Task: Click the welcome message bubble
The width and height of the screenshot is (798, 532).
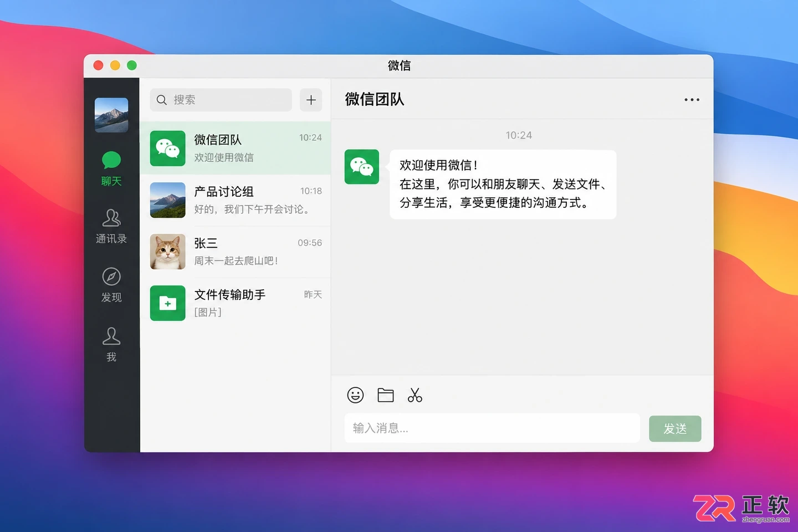Action: pos(503,184)
